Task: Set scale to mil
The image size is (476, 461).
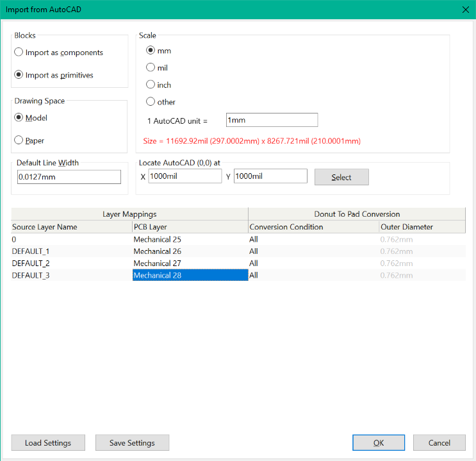Action: click(151, 67)
